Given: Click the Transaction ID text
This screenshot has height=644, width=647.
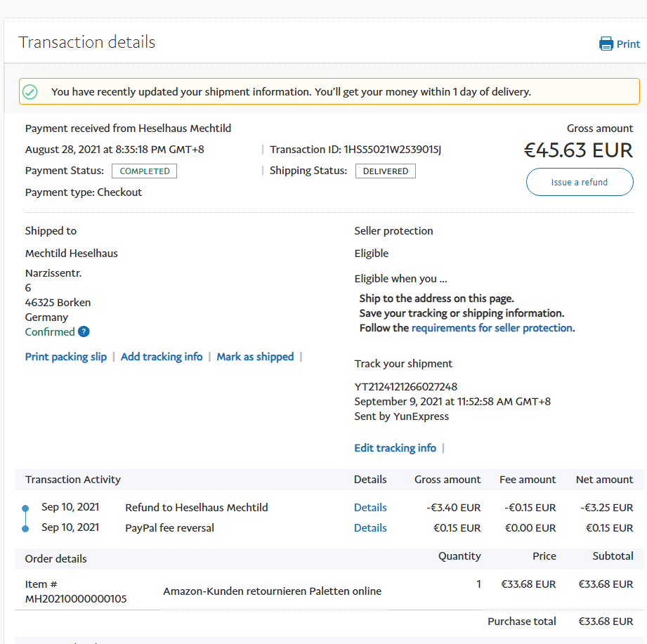Looking at the screenshot, I should [x=355, y=150].
